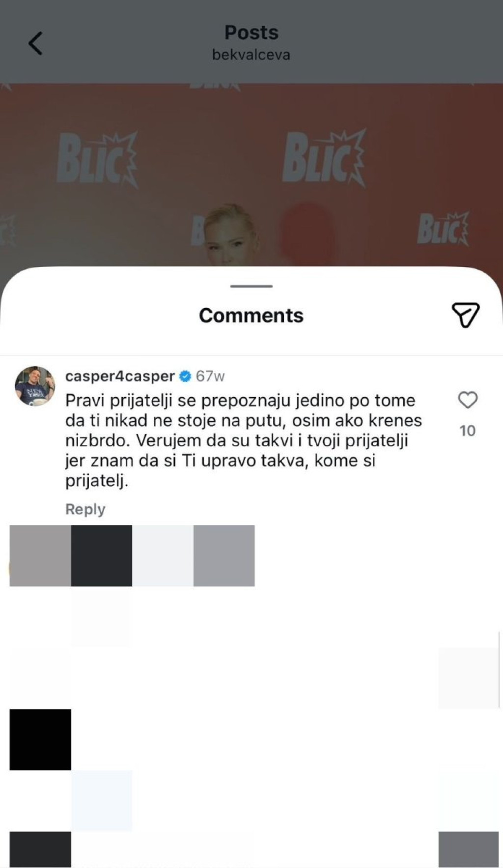Viewport: 503px width, 868px height.
Task: Click the solid black square avatar
Action: tap(40, 740)
